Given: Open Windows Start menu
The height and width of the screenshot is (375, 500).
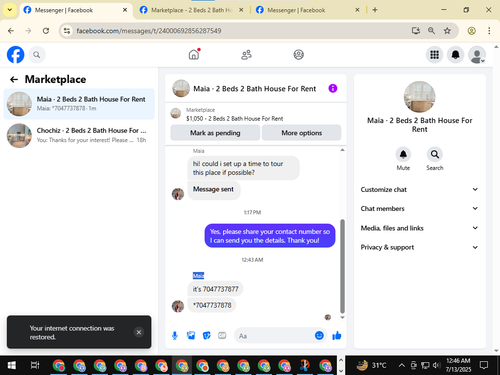Looking at the screenshot, I should (x=12, y=365).
